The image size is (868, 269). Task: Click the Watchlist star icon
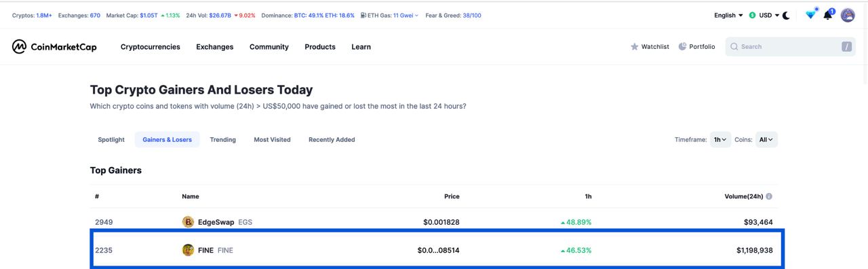pos(635,47)
